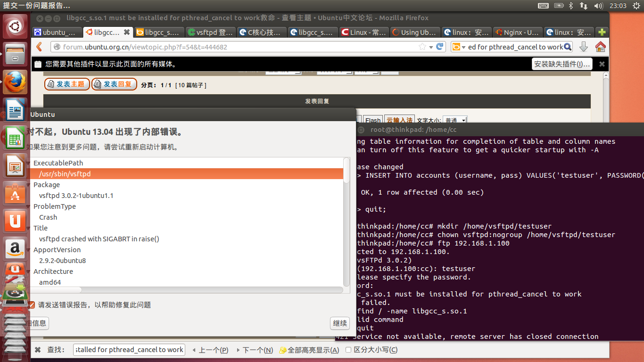Click 上一个 find previous button
Image resolution: width=644 pixels, height=362 pixels.
[210, 350]
